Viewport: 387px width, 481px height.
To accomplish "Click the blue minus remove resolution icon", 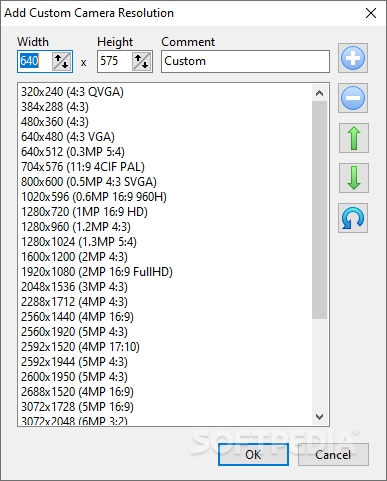I will [x=353, y=98].
